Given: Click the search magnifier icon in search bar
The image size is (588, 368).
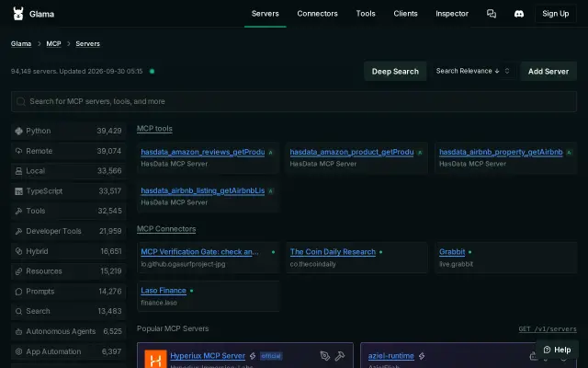Looking at the screenshot, I should click(21, 101).
